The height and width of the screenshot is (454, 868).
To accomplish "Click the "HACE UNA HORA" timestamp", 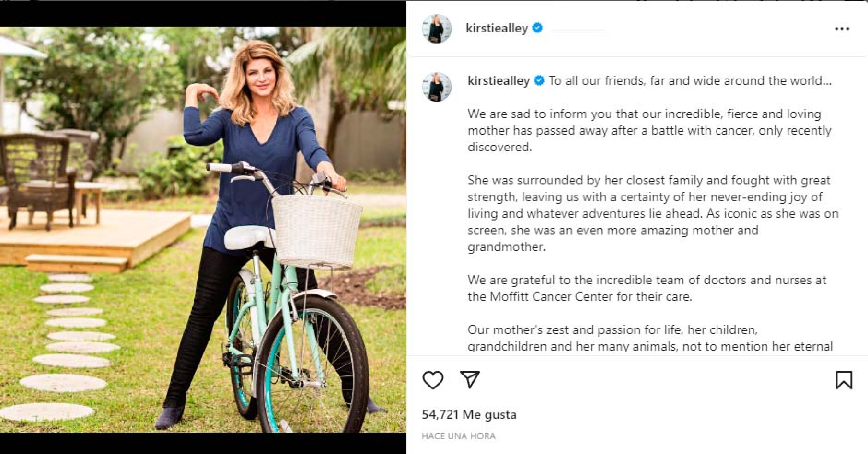I will point(458,436).
